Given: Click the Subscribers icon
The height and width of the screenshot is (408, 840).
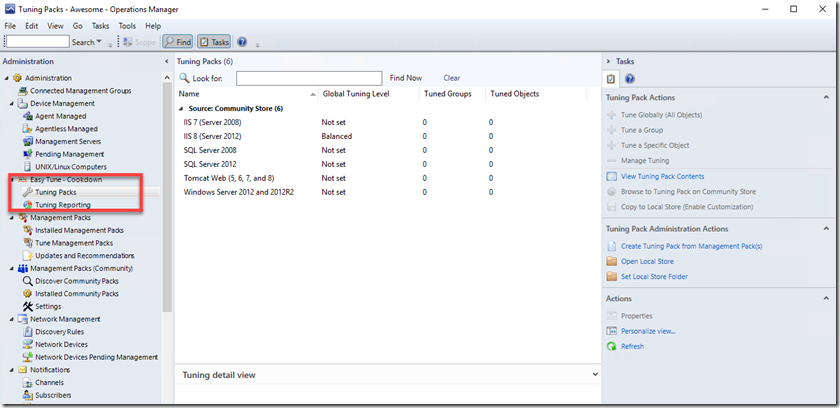Looking at the screenshot, I should [x=28, y=396].
